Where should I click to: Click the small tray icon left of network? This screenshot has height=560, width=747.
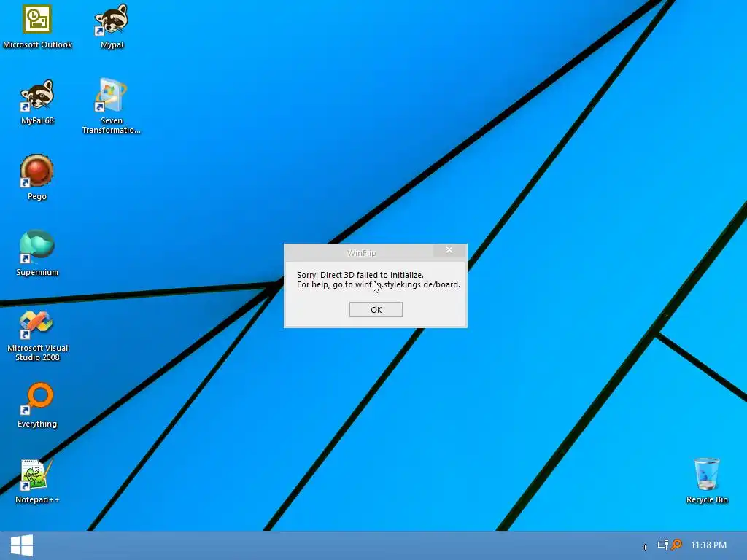tap(645, 547)
